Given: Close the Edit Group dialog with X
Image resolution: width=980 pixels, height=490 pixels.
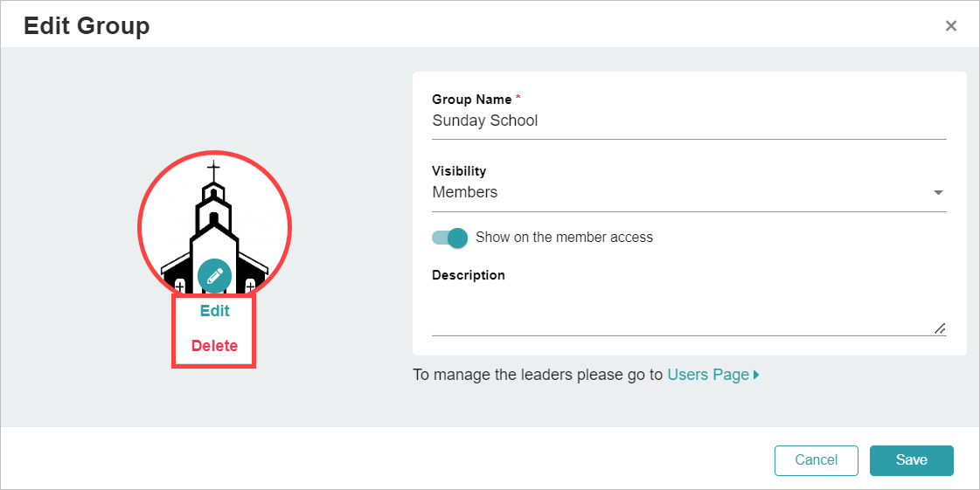Looking at the screenshot, I should click(950, 25).
